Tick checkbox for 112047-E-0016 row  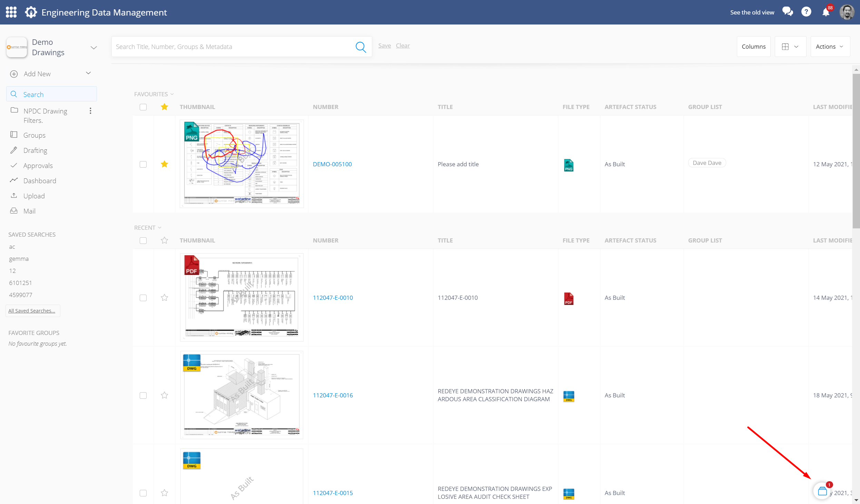(143, 395)
